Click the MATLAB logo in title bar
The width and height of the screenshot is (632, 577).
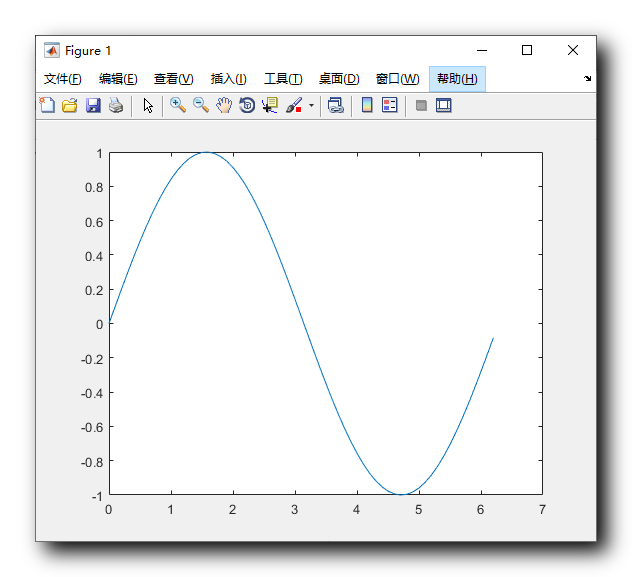(52, 50)
